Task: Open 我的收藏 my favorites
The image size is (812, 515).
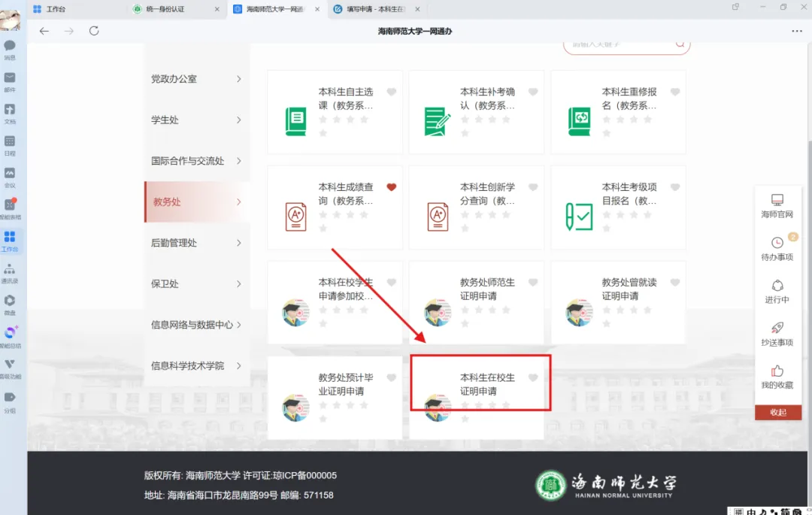Action: click(777, 377)
